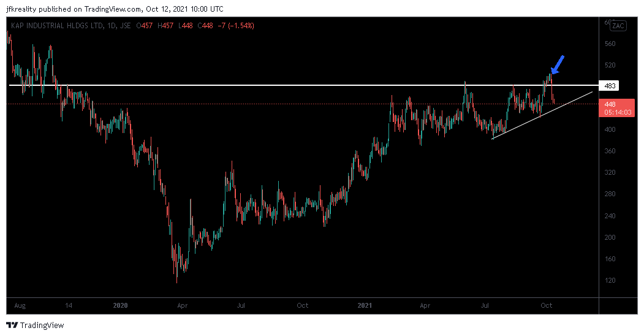This screenshot has width=644, height=336.
Task: Open the ZAC currency selector on the price axis
Action: (x=618, y=26)
